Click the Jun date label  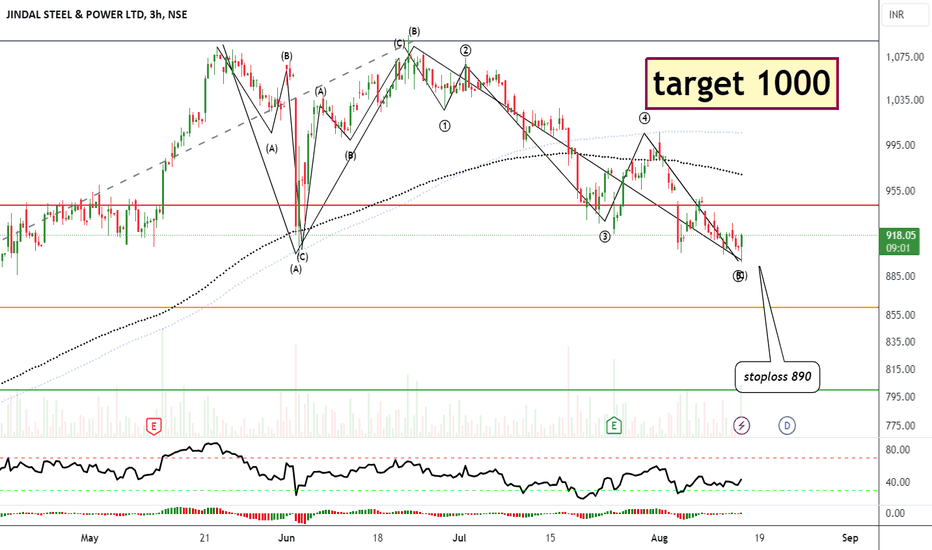(x=286, y=538)
